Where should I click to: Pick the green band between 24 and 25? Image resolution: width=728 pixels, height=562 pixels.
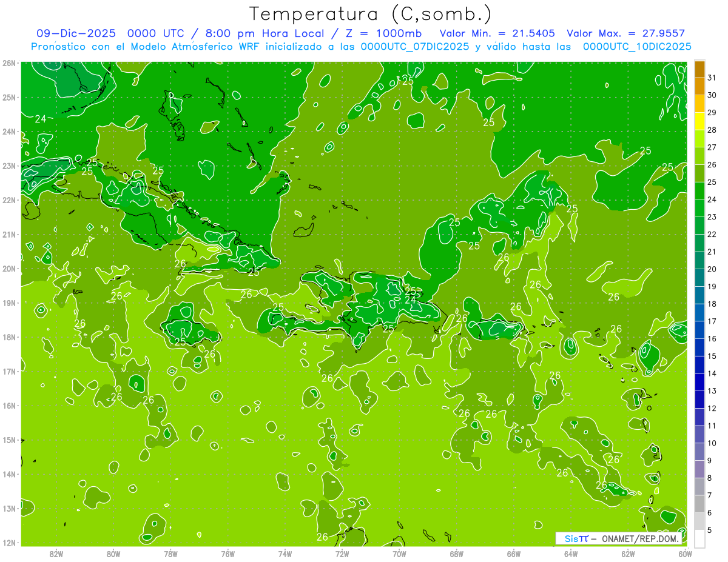(x=699, y=191)
